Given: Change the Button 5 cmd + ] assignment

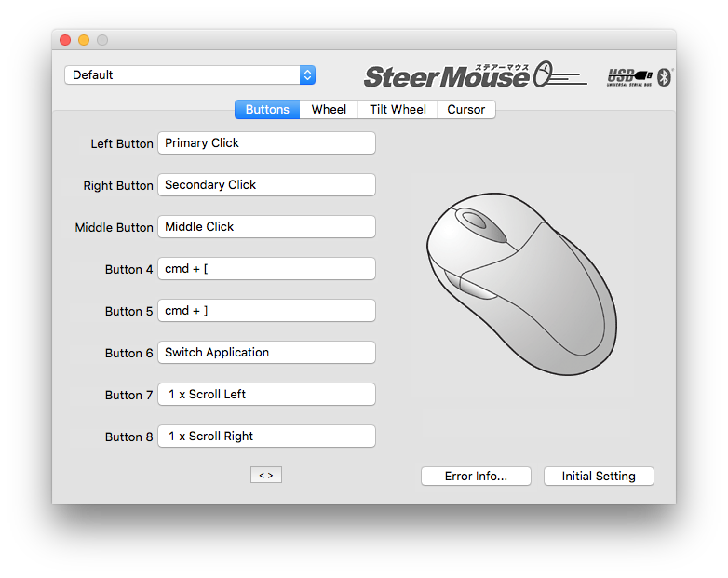Looking at the screenshot, I should point(267,310).
